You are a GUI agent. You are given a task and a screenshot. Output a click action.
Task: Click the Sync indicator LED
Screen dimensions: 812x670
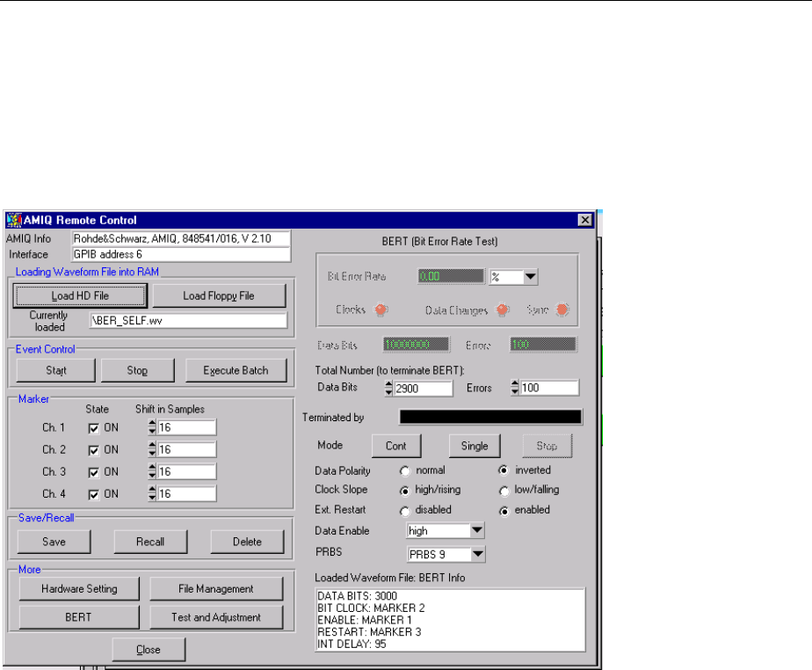[562, 310]
